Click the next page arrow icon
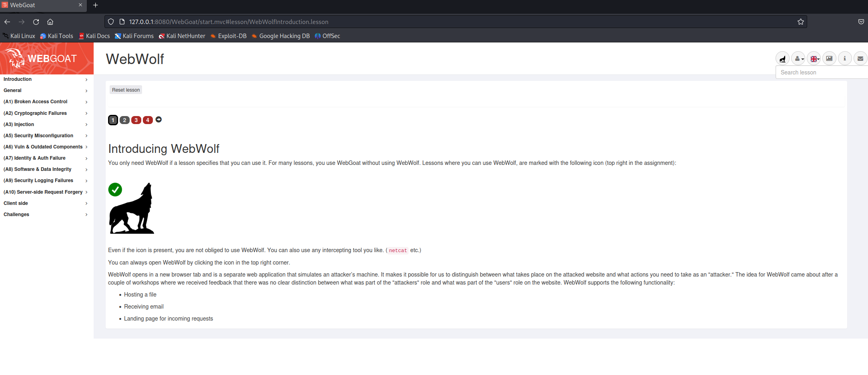Screen dimensions: 868x375 158,120
